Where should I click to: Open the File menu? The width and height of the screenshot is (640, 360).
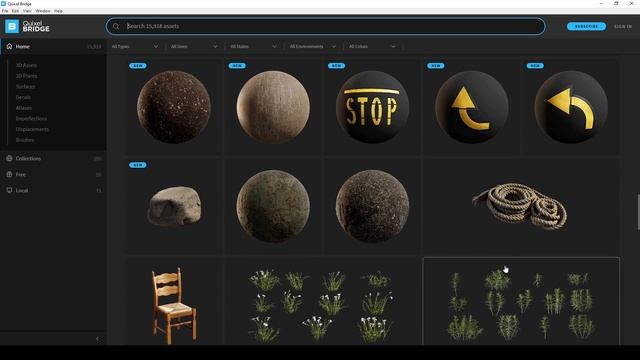point(5,11)
